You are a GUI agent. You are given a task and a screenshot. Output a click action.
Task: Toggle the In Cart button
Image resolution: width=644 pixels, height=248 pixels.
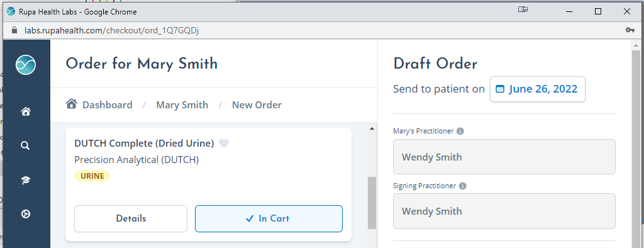269,219
